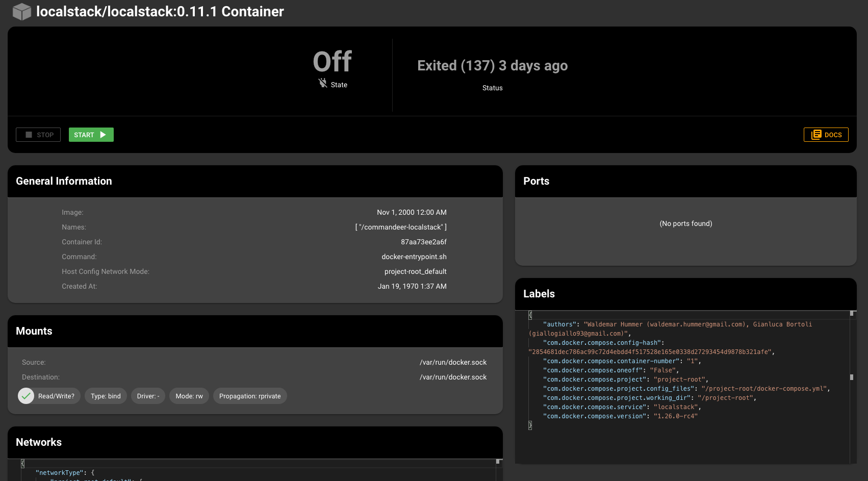Click the 'localstack/localstack:0.11.1 Container' page title
This screenshot has width=868, height=481.
[160, 11]
